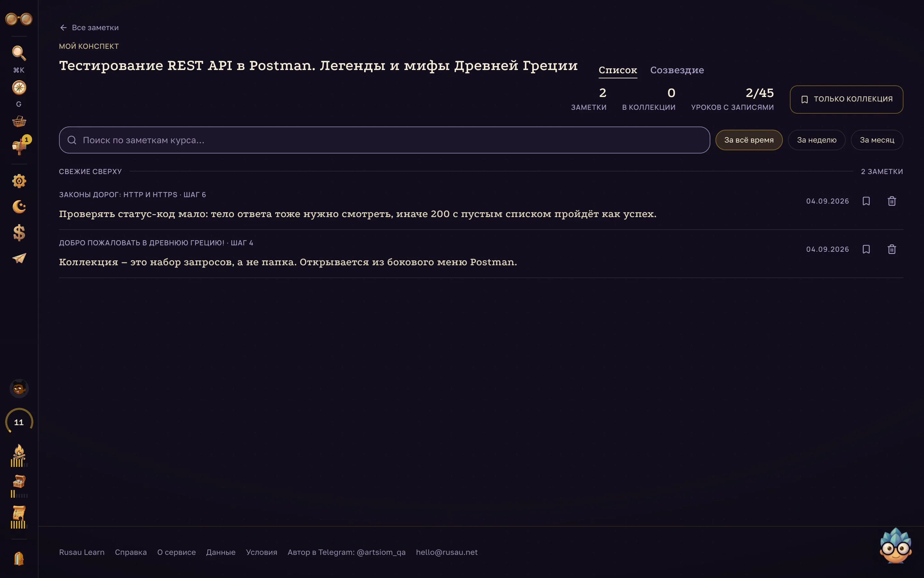Select the За неделю filter
924x578 pixels.
point(816,140)
